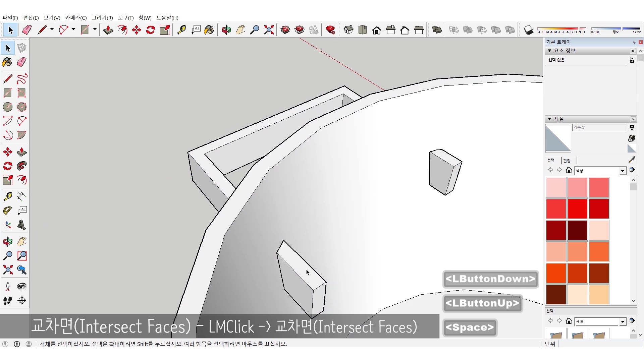Click the material name input field
Viewport: 644px width, 362px height.
(x=599, y=127)
